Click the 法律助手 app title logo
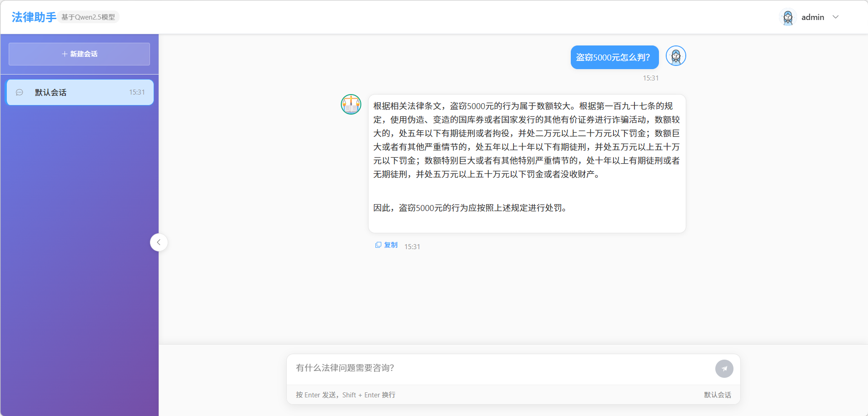Viewport: 868px width, 416px height. 34,17
